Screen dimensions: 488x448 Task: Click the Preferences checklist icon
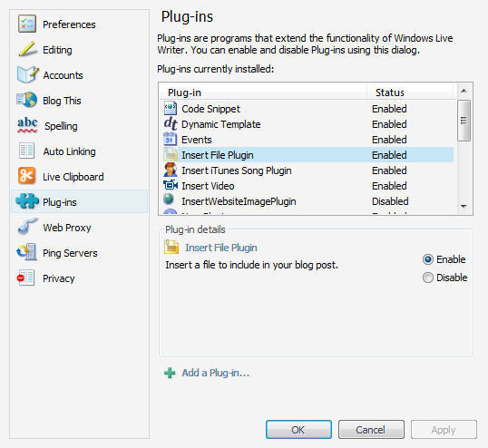click(x=27, y=24)
